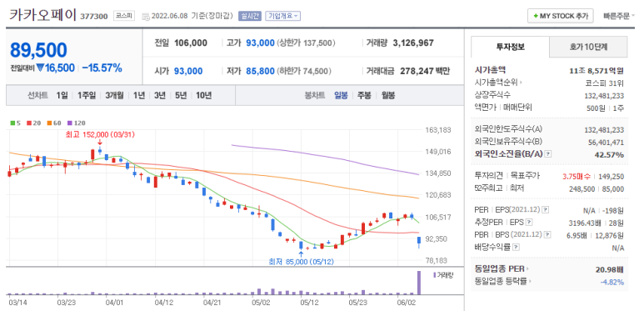The width and height of the screenshot is (644, 311).
Task: Click the -15.57% change value
Action: (102, 68)
